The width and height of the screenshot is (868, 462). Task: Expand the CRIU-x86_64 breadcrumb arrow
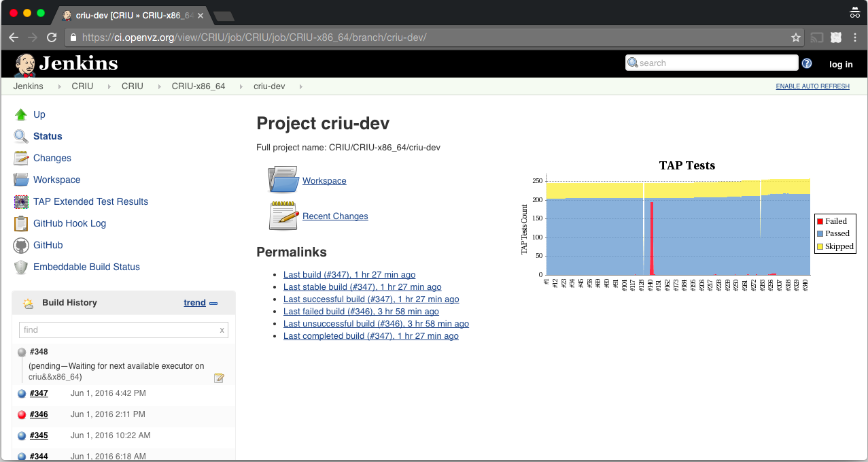pyautogui.click(x=237, y=86)
